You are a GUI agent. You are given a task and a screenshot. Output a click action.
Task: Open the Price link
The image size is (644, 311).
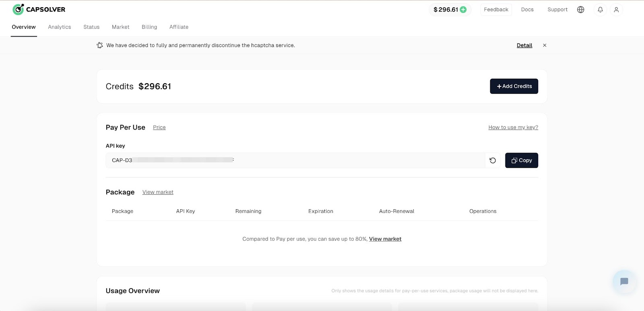coord(159,128)
